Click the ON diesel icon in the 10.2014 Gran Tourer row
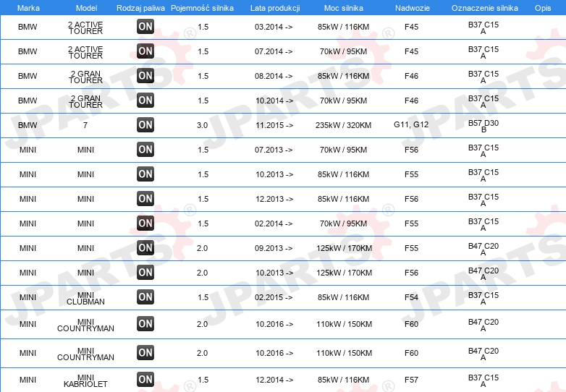 tap(145, 101)
